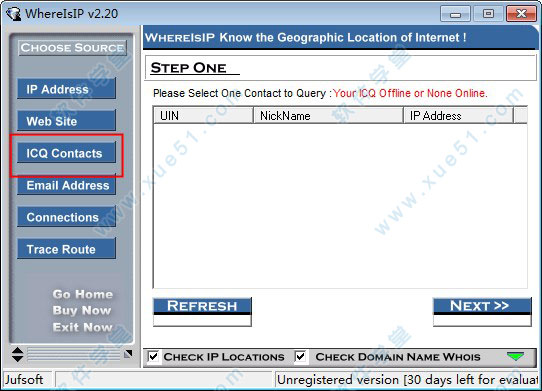Click the Next >> button

[482, 312]
